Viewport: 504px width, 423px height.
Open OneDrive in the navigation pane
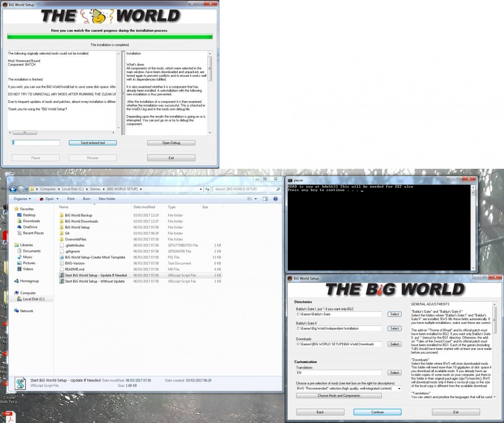point(30,227)
